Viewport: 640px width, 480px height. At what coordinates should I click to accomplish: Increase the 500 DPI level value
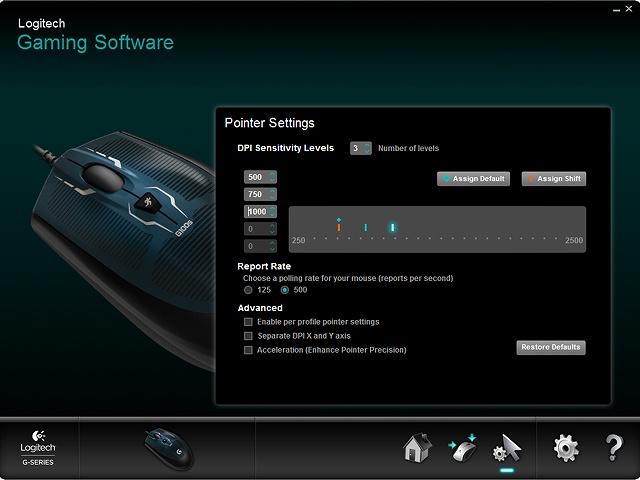point(272,174)
